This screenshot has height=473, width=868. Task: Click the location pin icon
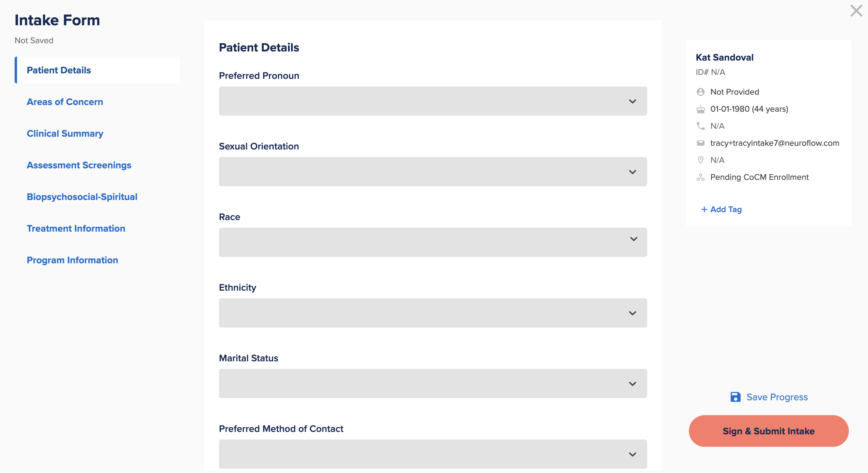coord(700,160)
